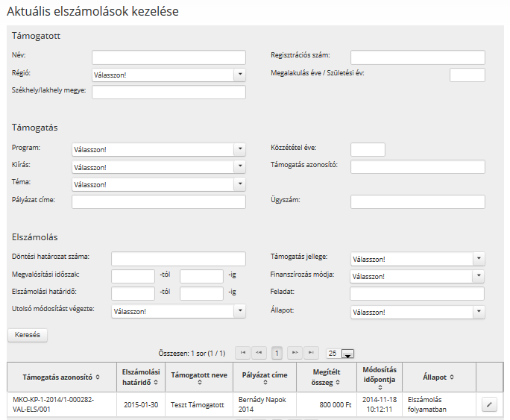Click the Támogatás azonosító input field

coord(418,166)
